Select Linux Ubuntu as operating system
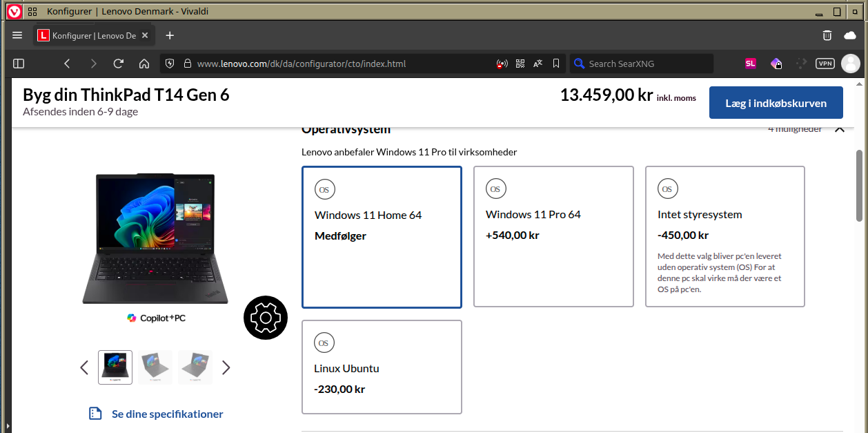The width and height of the screenshot is (868, 433). 382,367
